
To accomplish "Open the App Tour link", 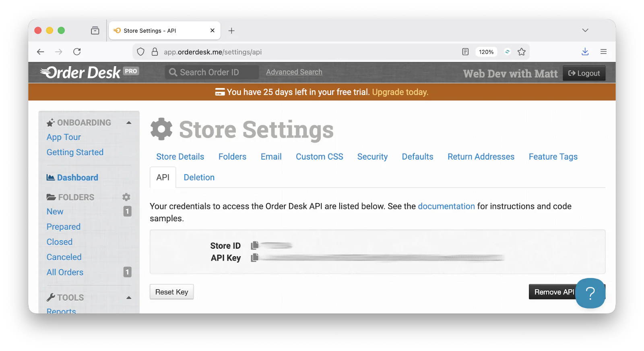I will tap(64, 137).
